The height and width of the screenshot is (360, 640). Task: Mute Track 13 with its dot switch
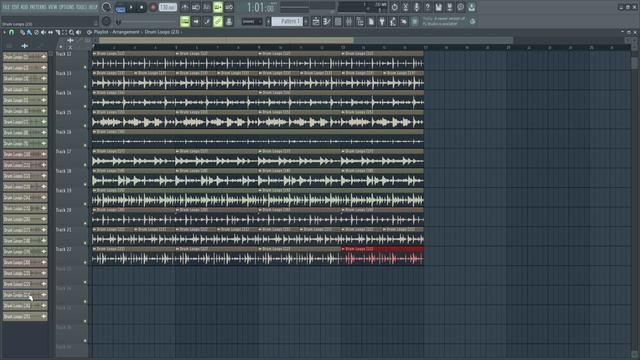[85, 87]
